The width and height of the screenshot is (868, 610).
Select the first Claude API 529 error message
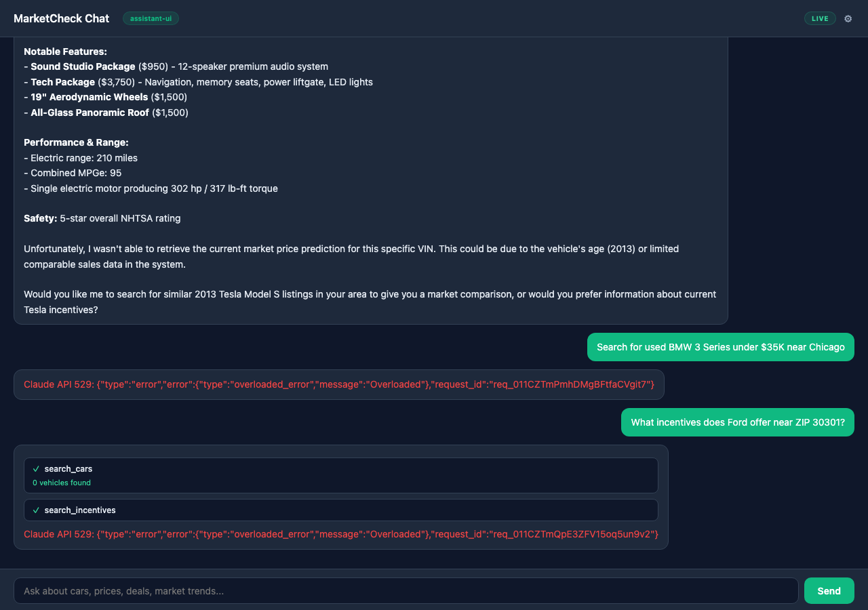pos(338,384)
